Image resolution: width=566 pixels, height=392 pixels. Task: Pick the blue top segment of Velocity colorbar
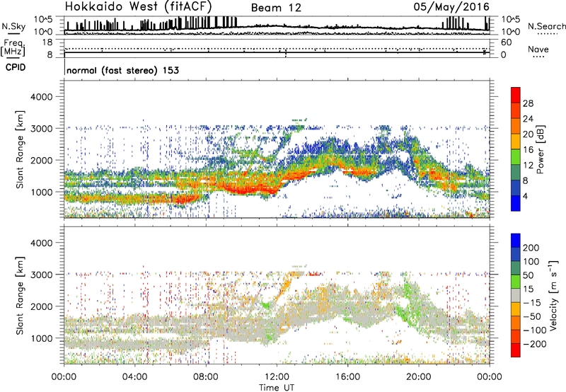[x=516, y=241]
